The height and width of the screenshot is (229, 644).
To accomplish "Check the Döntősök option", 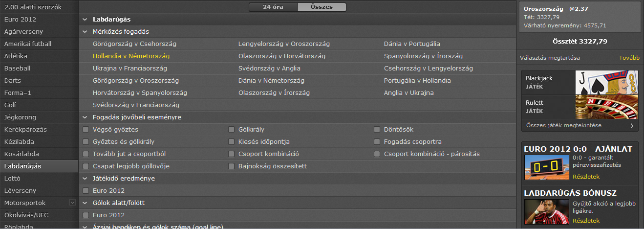I will pyautogui.click(x=377, y=130).
